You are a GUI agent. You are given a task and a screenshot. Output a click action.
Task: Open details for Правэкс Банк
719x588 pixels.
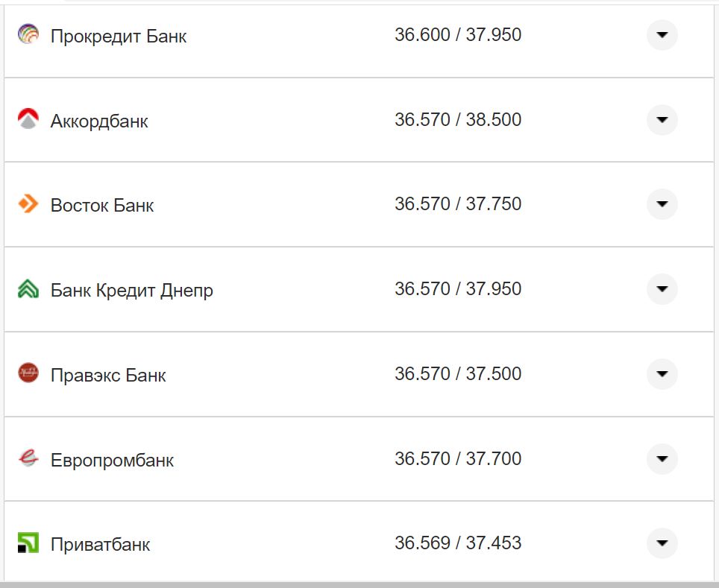click(x=662, y=374)
